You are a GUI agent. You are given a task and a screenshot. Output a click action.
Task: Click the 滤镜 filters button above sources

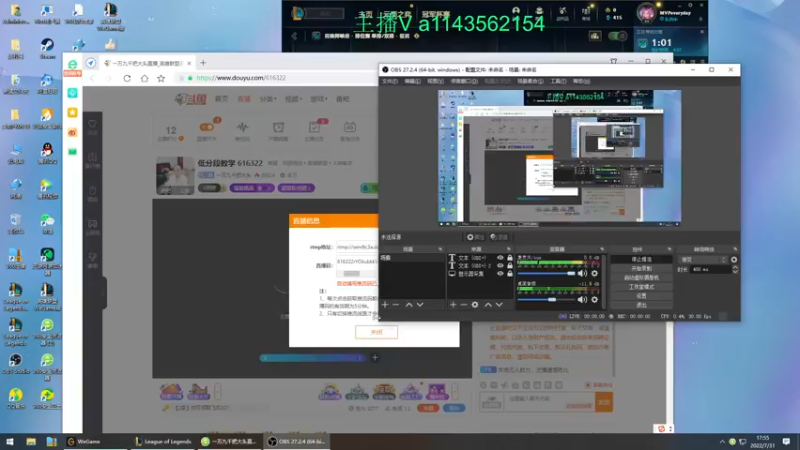[x=499, y=237]
